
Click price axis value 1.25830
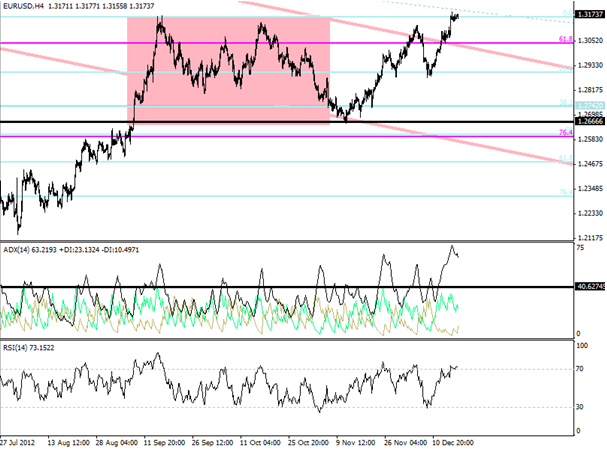tap(590, 139)
